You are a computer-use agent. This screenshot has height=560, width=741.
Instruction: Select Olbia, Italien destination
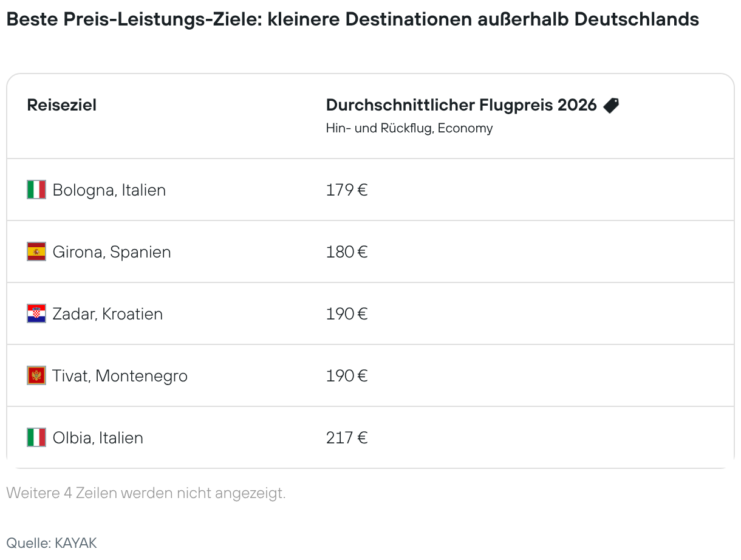tap(98, 438)
